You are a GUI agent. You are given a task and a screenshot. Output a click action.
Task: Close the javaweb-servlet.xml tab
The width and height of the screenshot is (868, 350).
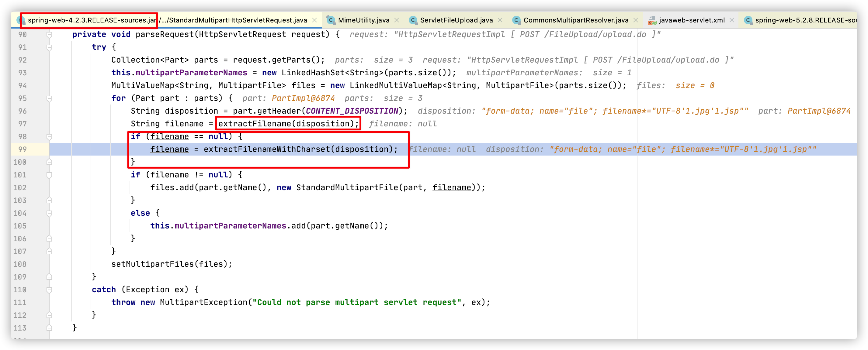[731, 20]
